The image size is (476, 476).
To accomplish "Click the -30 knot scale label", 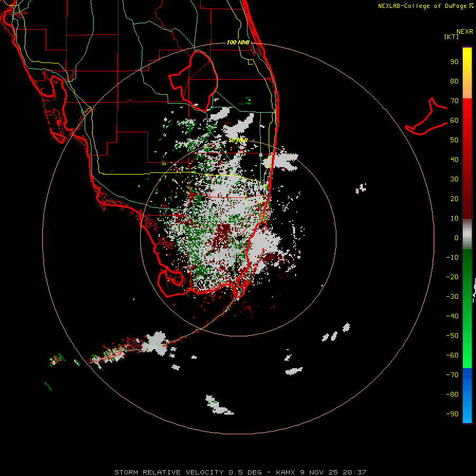I will (x=452, y=297).
